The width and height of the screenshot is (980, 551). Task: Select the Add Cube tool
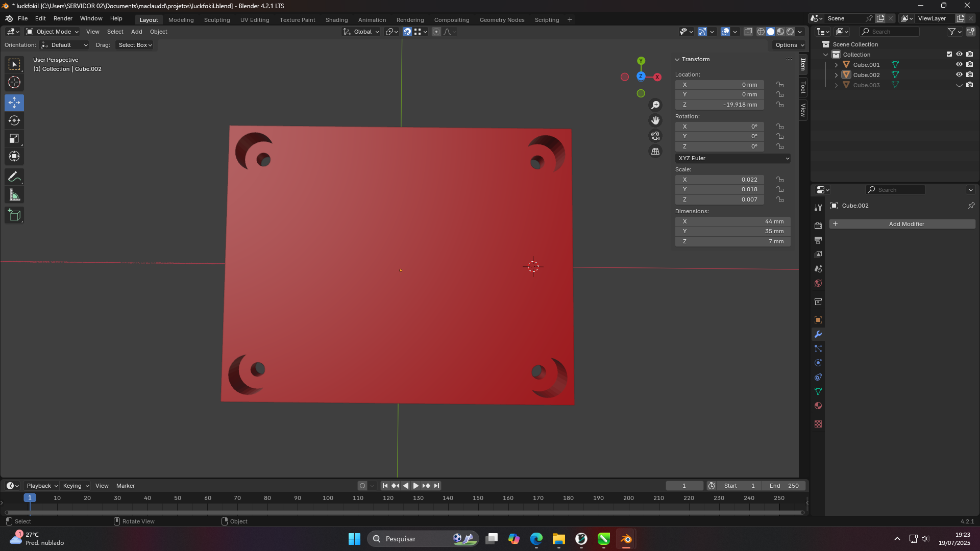tap(14, 215)
